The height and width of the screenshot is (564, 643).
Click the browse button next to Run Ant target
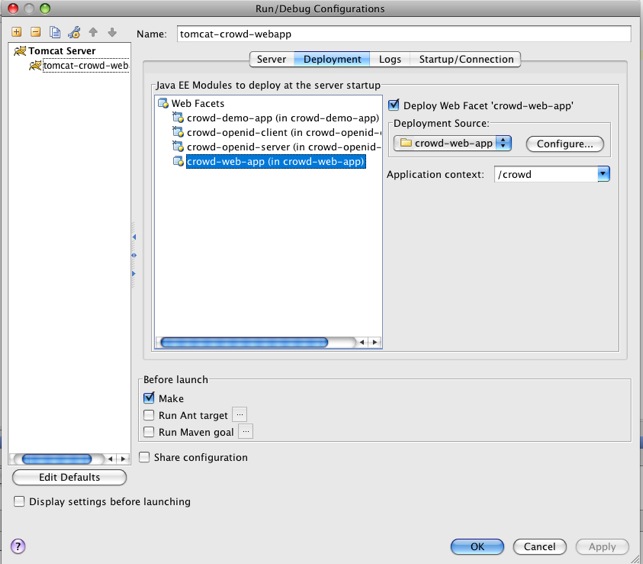(x=239, y=415)
